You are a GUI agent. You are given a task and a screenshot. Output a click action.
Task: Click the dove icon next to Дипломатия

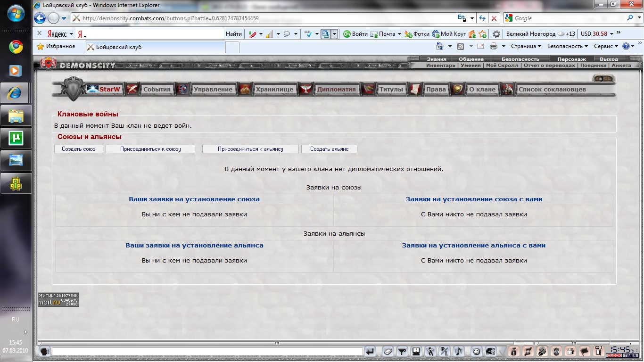(x=306, y=89)
